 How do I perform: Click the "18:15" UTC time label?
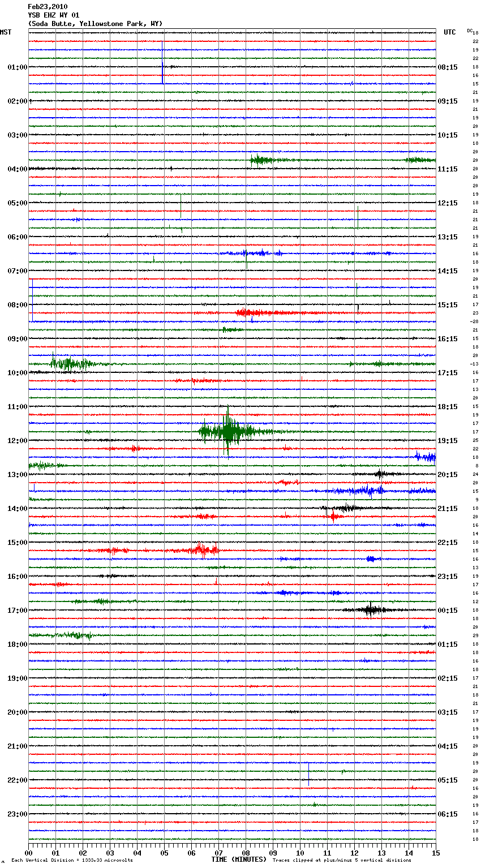448,407
